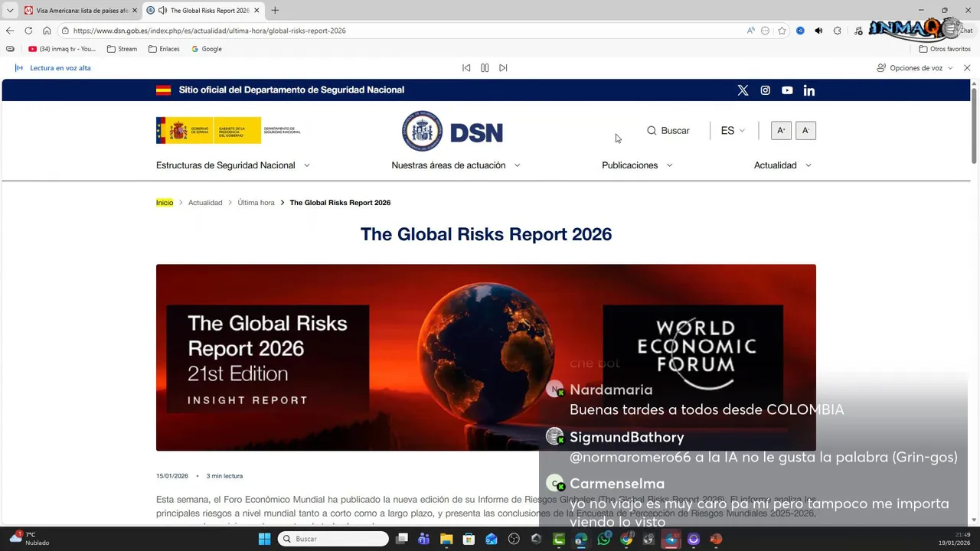Viewport: 980px width, 551px height.
Task: Open Microsoft Teams from taskbar
Action: click(x=424, y=539)
